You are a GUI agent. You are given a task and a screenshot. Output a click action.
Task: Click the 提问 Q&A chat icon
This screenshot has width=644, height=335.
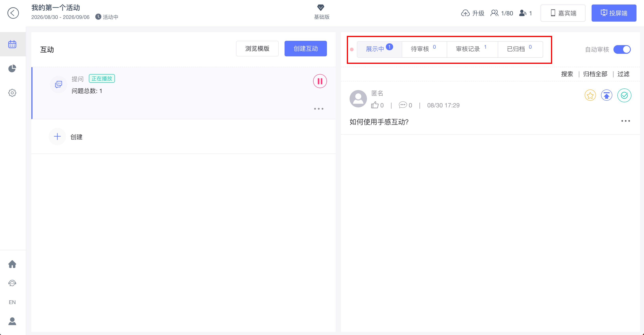click(x=59, y=84)
